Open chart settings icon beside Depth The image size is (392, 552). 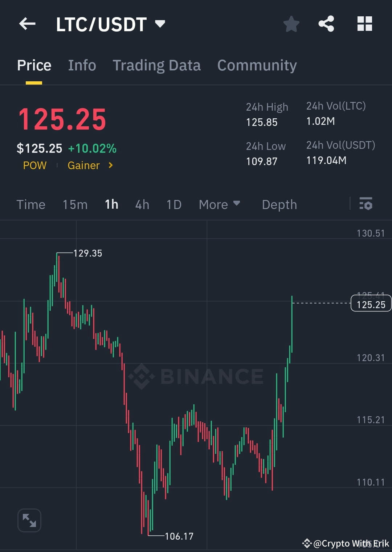(x=366, y=204)
